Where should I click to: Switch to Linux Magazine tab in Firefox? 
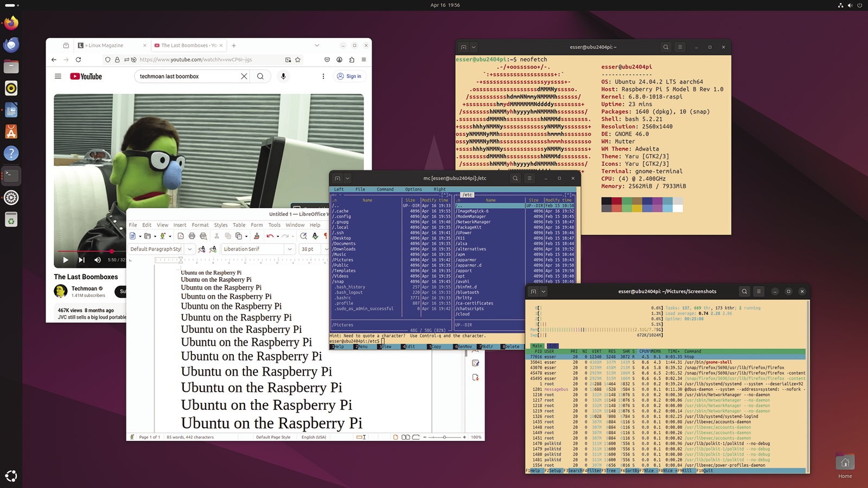[x=111, y=46]
